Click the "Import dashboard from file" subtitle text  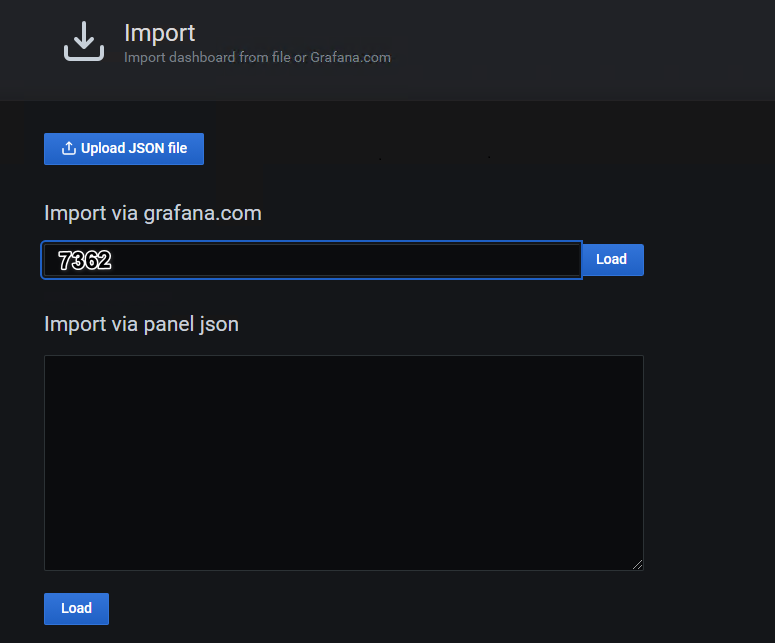tap(207, 58)
